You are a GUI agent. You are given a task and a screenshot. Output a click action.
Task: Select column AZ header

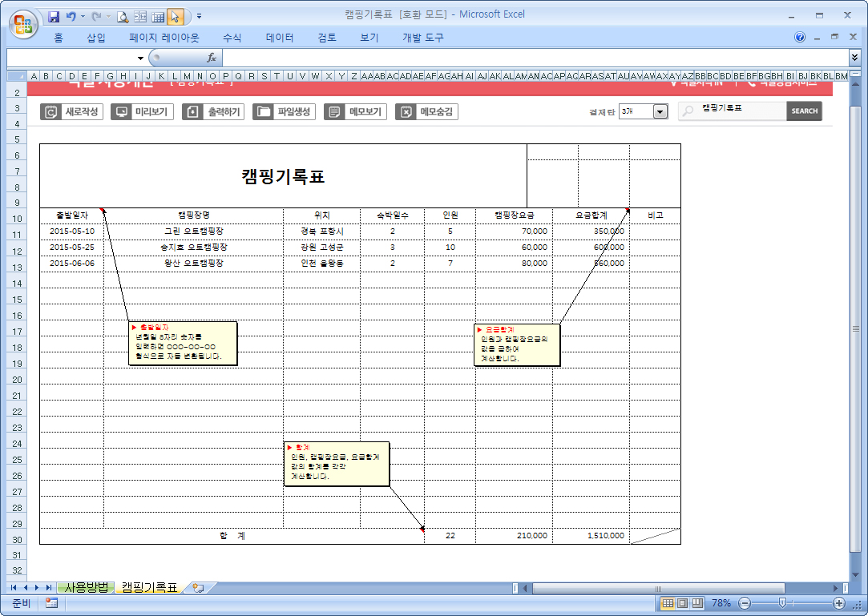click(x=688, y=76)
